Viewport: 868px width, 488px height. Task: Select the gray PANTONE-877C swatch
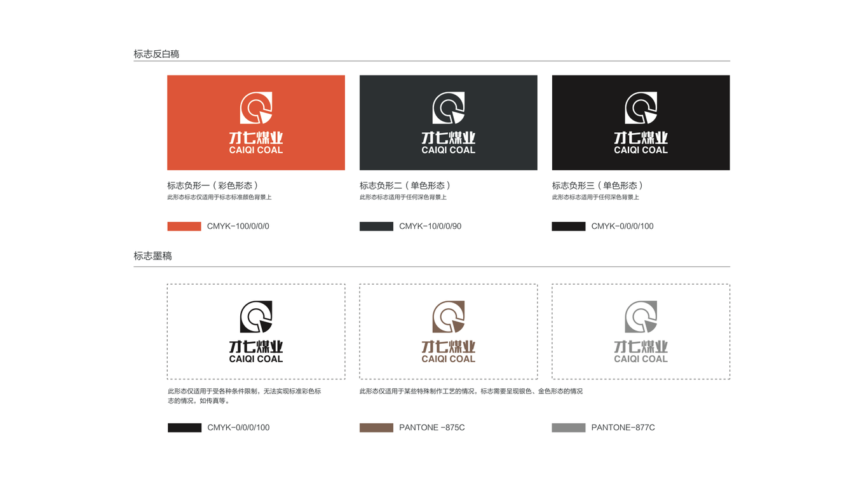click(x=569, y=428)
